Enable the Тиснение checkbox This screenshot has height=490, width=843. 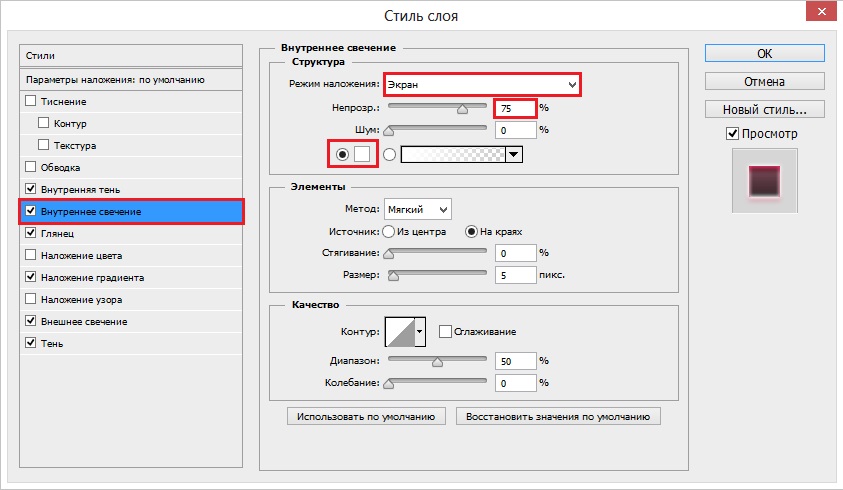(x=31, y=101)
